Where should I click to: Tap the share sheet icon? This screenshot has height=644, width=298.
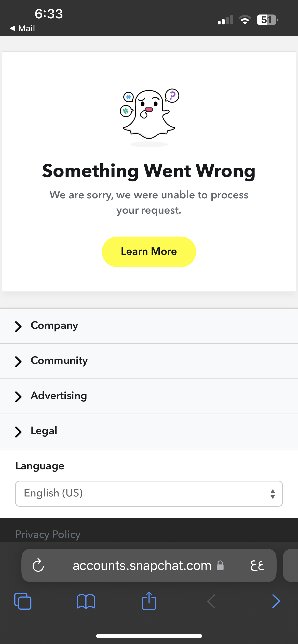point(149,601)
